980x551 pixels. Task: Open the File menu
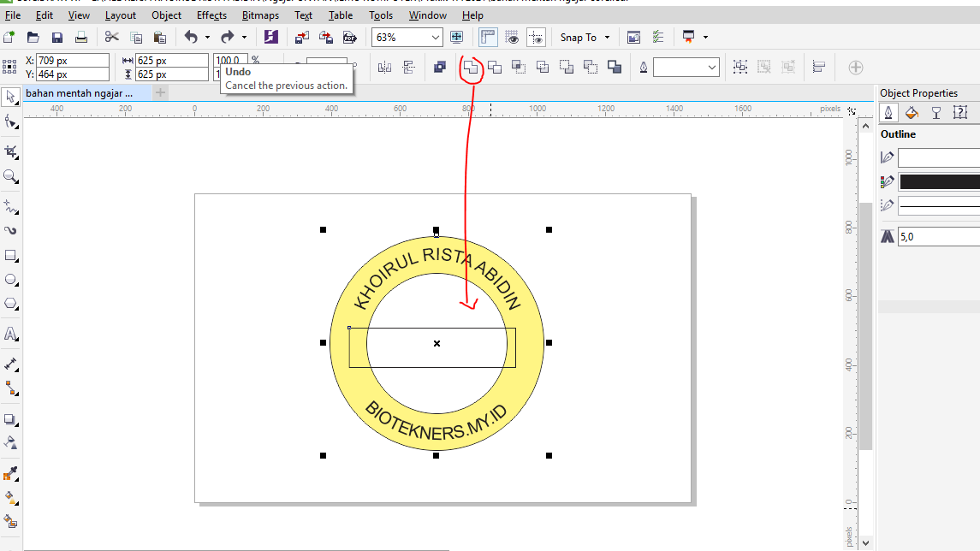pos(13,15)
